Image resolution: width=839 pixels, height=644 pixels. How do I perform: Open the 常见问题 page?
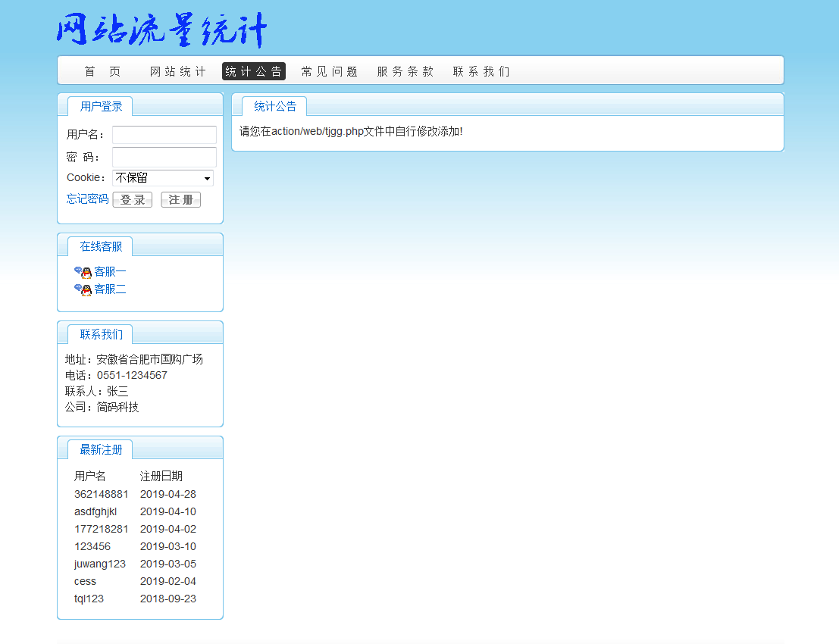(x=329, y=71)
